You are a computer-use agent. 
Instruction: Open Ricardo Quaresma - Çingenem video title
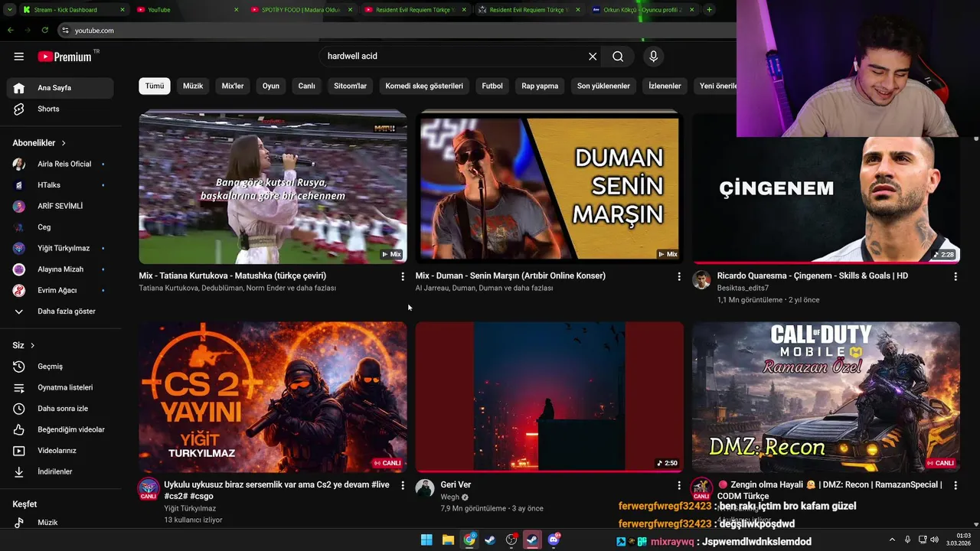click(812, 275)
